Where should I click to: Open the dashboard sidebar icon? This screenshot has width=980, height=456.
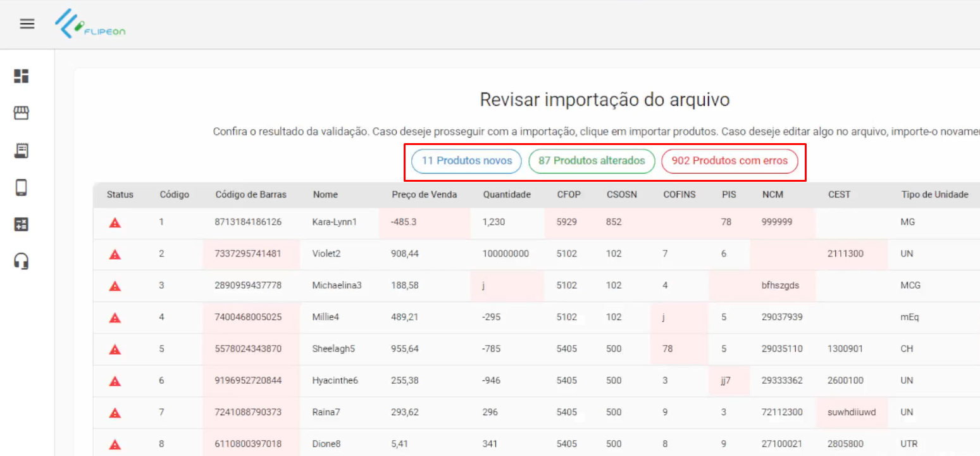22,76
